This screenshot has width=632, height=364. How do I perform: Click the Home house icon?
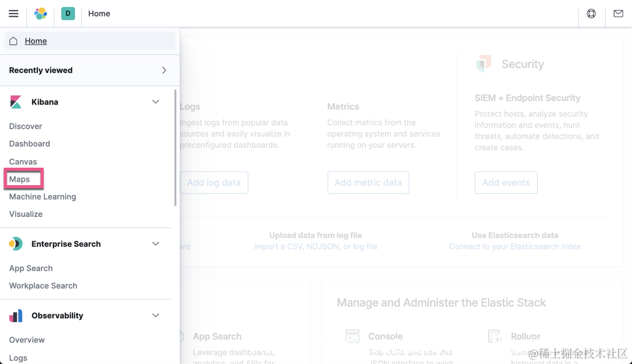[x=13, y=41]
